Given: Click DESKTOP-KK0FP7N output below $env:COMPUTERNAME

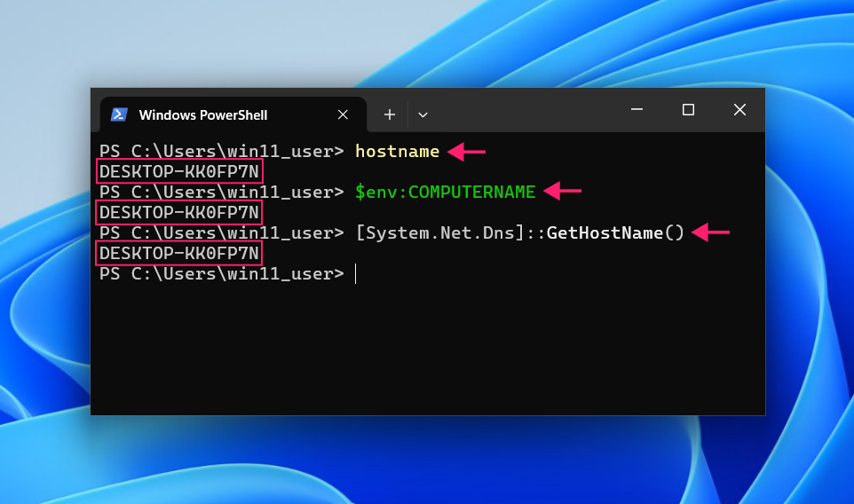Looking at the screenshot, I should 179,212.
